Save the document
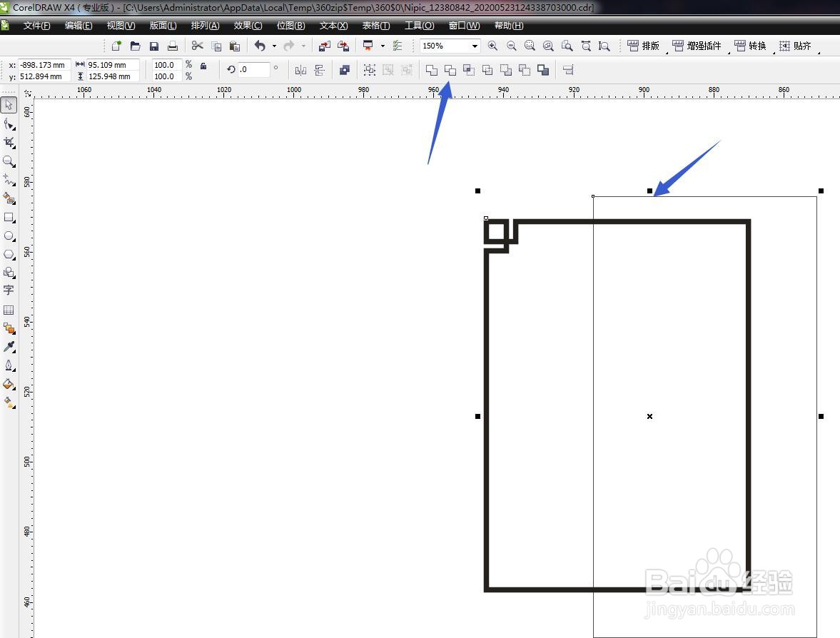Viewport: 840px width, 638px height. tap(153, 46)
